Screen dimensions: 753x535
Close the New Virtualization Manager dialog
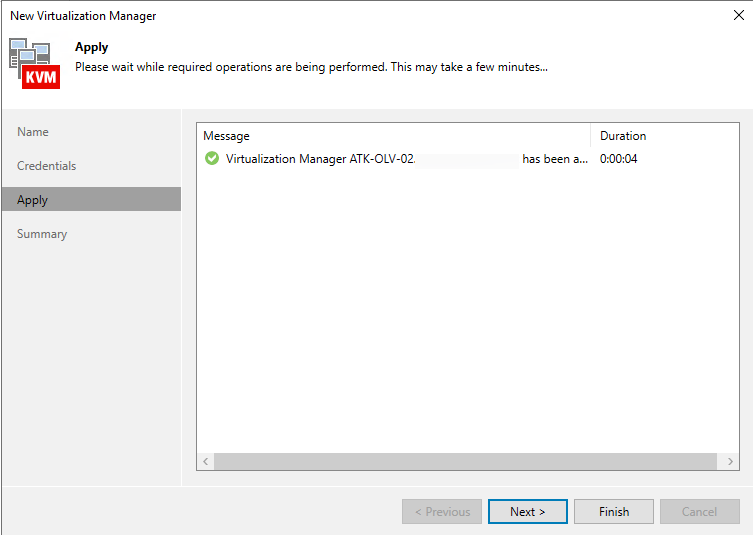[x=738, y=15]
